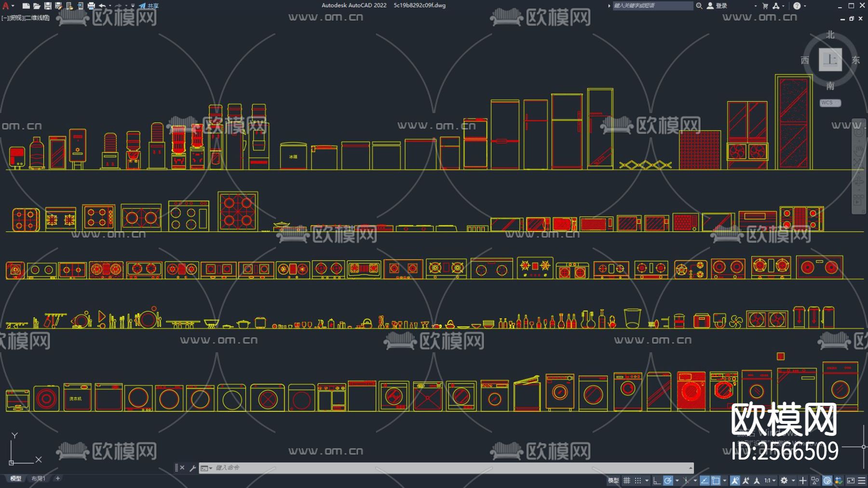Save the drawing with the floppy disk icon
868x488 pixels.
click(x=48, y=6)
